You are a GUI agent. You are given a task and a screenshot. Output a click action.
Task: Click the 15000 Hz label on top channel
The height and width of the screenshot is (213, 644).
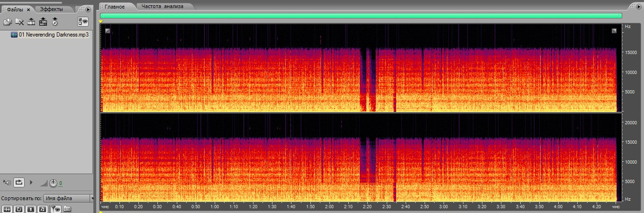631,52
